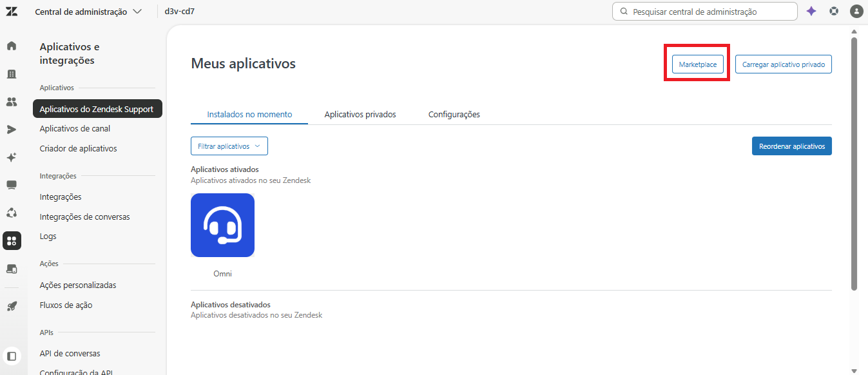Viewport: 868px width, 375px height.
Task: Switch to the Aplicativos privados tab
Action: [360, 114]
